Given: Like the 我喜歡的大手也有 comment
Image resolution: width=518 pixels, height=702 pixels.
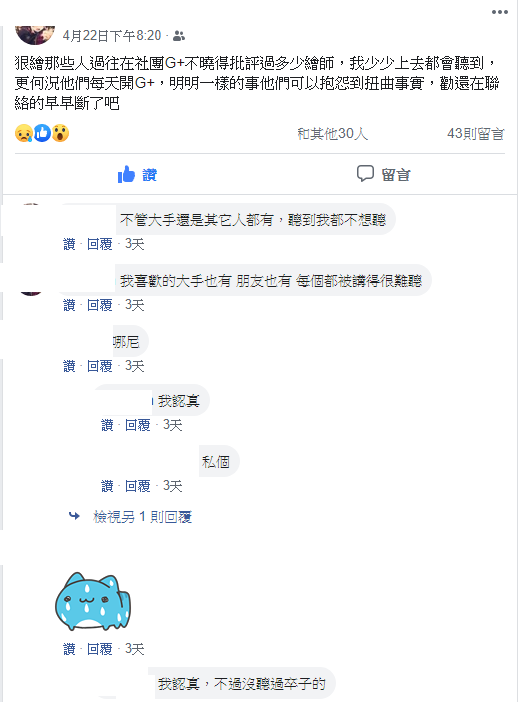Looking at the screenshot, I should point(69,305).
